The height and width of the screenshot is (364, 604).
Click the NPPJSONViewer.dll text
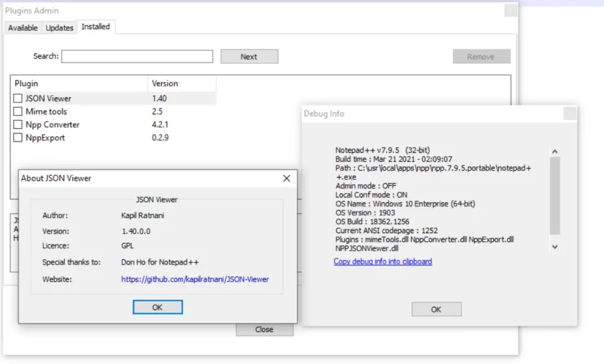tap(367, 248)
